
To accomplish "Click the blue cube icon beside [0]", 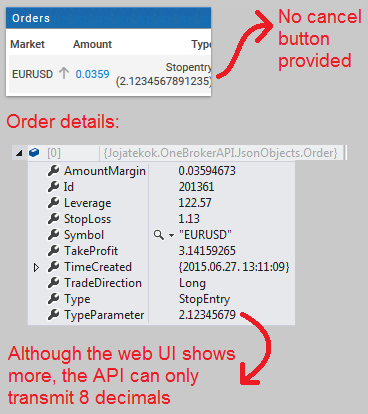I will (34, 153).
